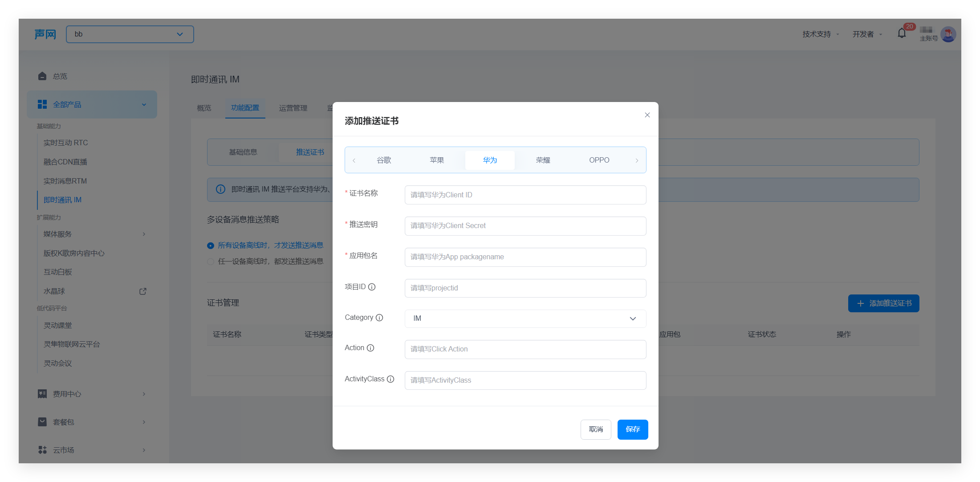
Task: Click the user avatar icon
Action: [948, 34]
